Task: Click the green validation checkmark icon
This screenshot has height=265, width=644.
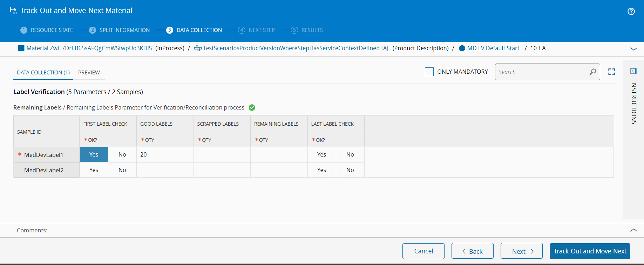Action: click(x=252, y=107)
